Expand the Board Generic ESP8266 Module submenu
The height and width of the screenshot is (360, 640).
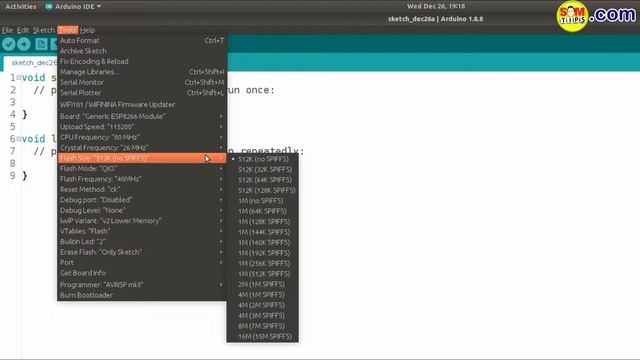coord(142,116)
